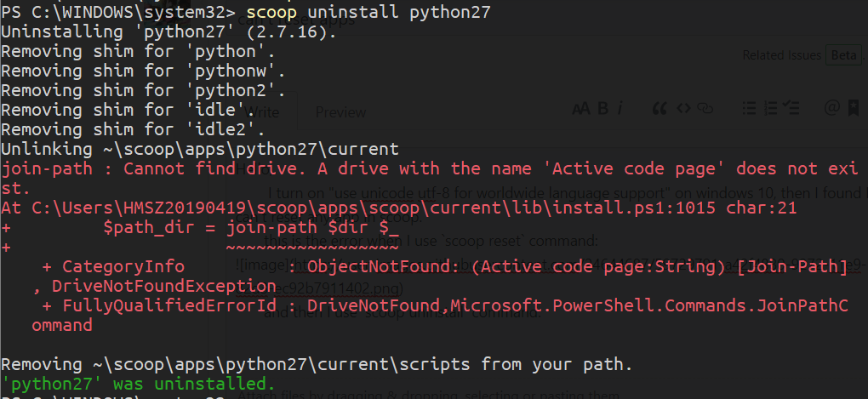Apply italic formatting with the i icon
Image resolution: width=868 pixels, height=399 pixels.
[x=620, y=108]
